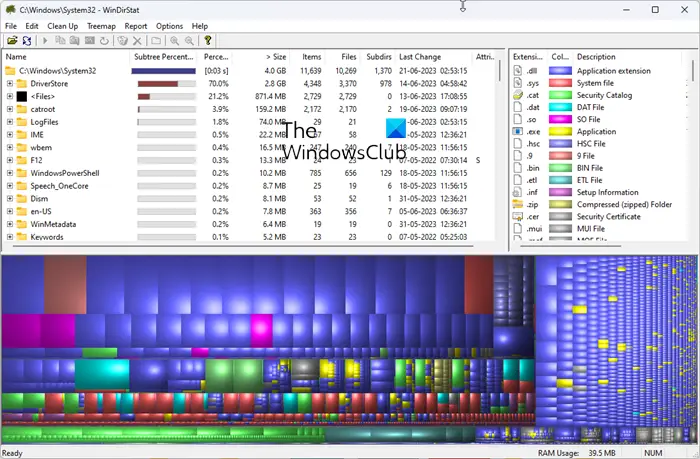Image resolution: width=700 pixels, height=459 pixels.
Task: Expand the WindowsPowerShell folder node
Action: pos(9,173)
